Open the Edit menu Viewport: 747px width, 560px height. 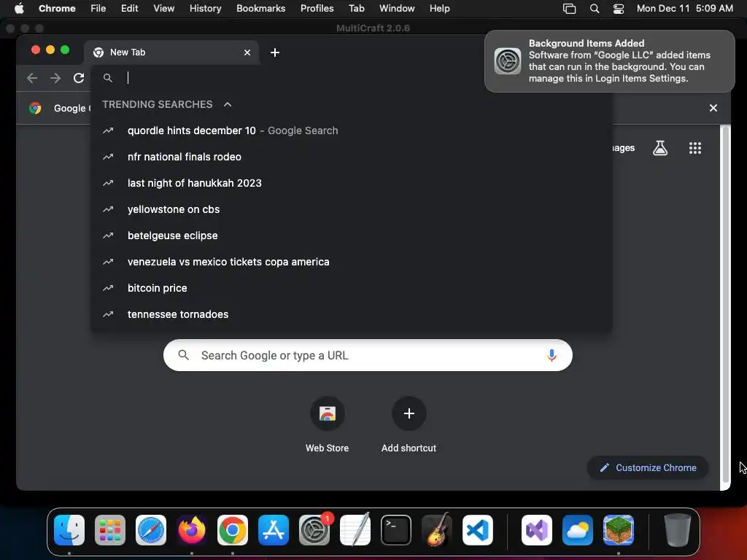pyautogui.click(x=130, y=8)
